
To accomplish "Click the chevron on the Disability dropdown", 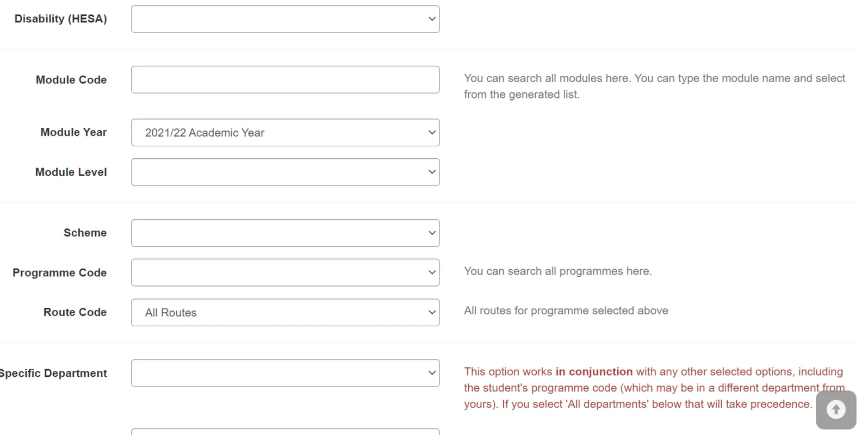I will coord(432,18).
